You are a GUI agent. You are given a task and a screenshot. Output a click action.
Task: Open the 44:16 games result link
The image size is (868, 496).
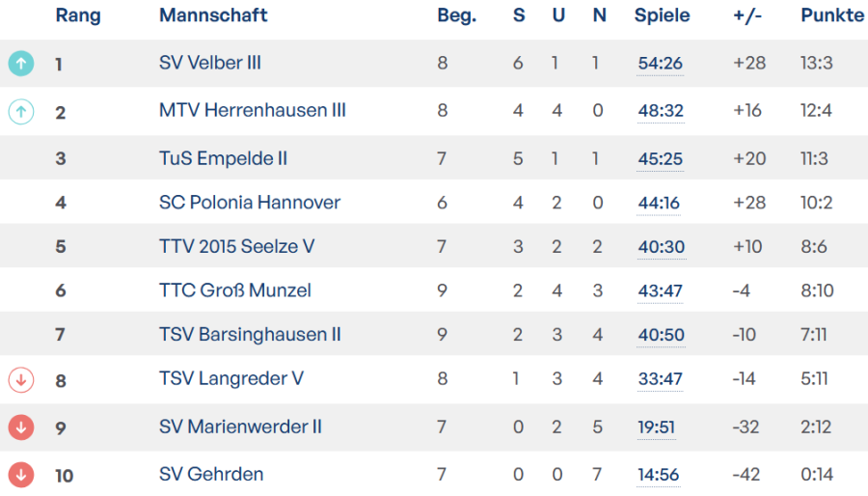pos(661,203)
